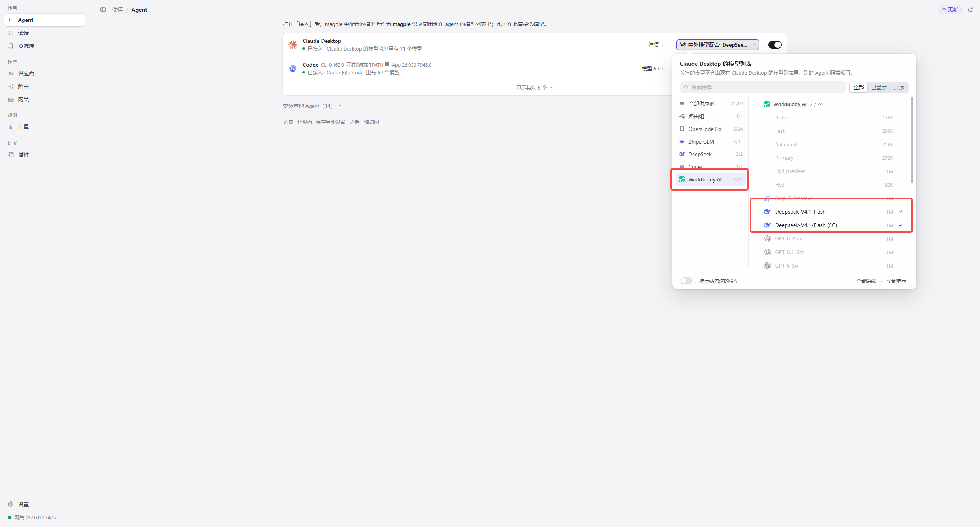Uncheck the Deepseek-V4.1-Flash (SG) checkmark

pos(901,225)
